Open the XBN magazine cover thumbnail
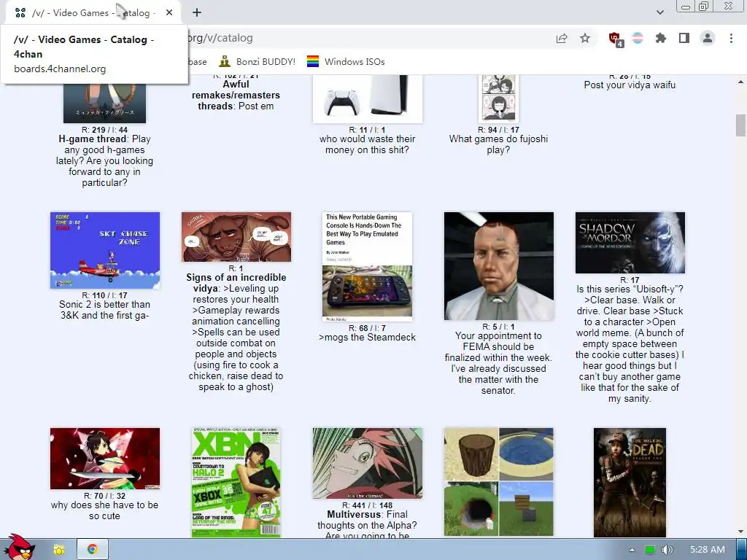The height and width of the screenshot is (560, 747). [x=236, y=483]
